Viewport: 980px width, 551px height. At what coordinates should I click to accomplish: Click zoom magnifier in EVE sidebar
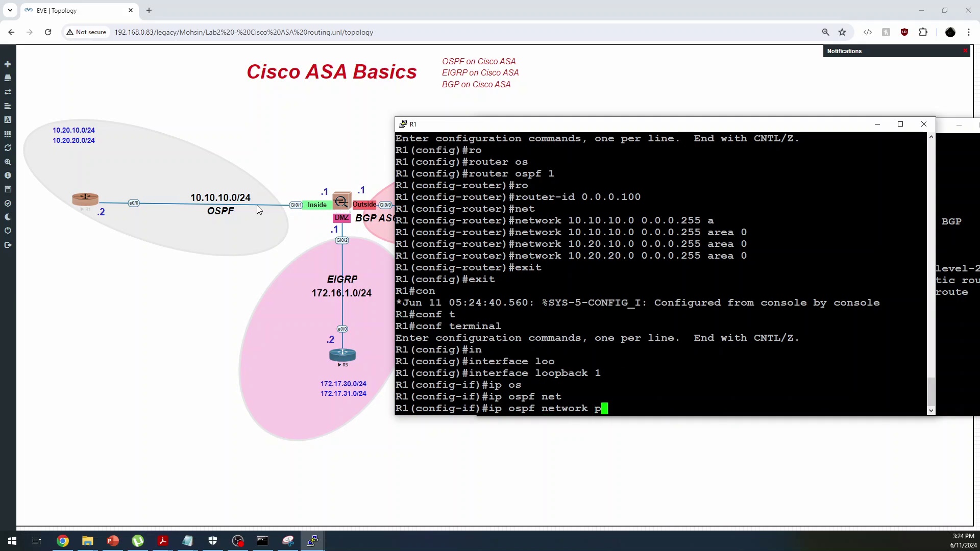coord(8,162)
